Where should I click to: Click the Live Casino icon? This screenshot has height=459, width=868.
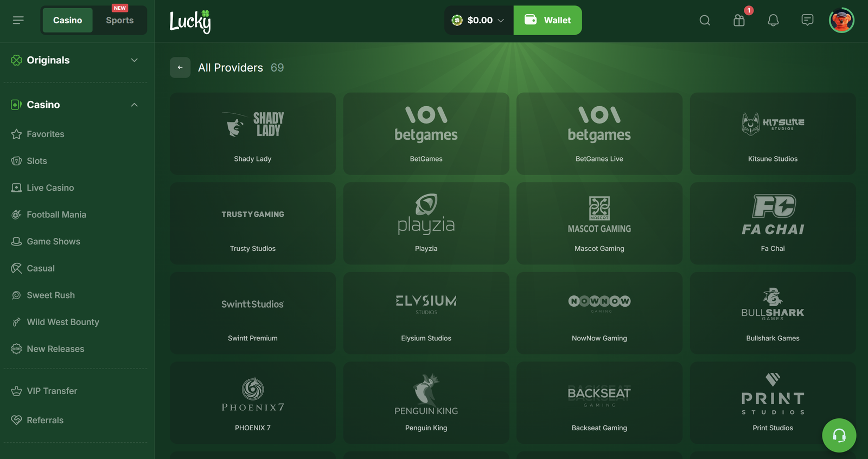(x=16, y=188)
